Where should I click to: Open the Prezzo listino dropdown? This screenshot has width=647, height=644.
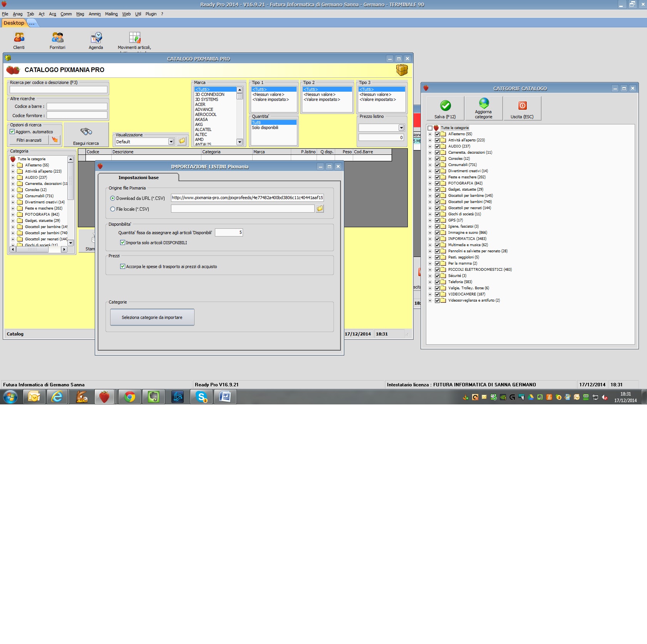click(401, 127)
